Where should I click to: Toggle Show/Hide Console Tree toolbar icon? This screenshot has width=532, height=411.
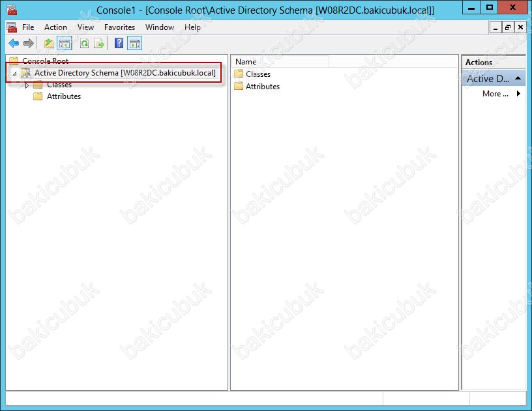click(x=64, y=44)
